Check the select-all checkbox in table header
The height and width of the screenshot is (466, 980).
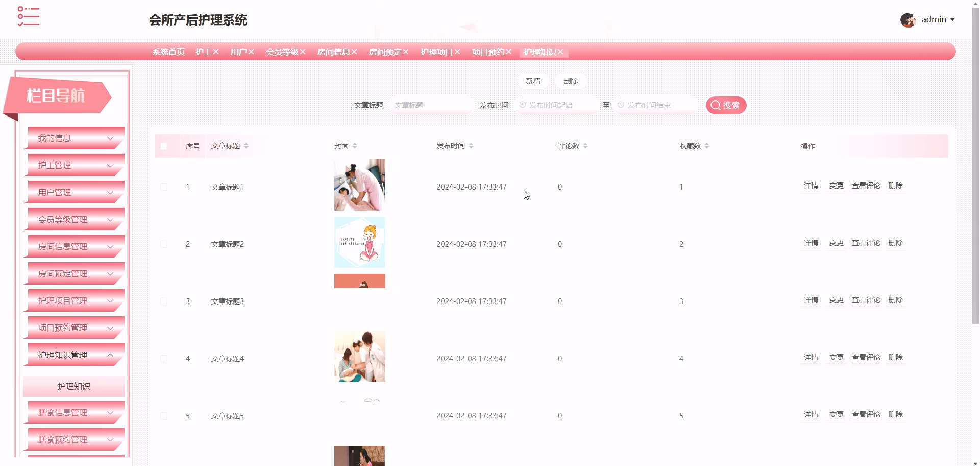(x=164, y=146)
